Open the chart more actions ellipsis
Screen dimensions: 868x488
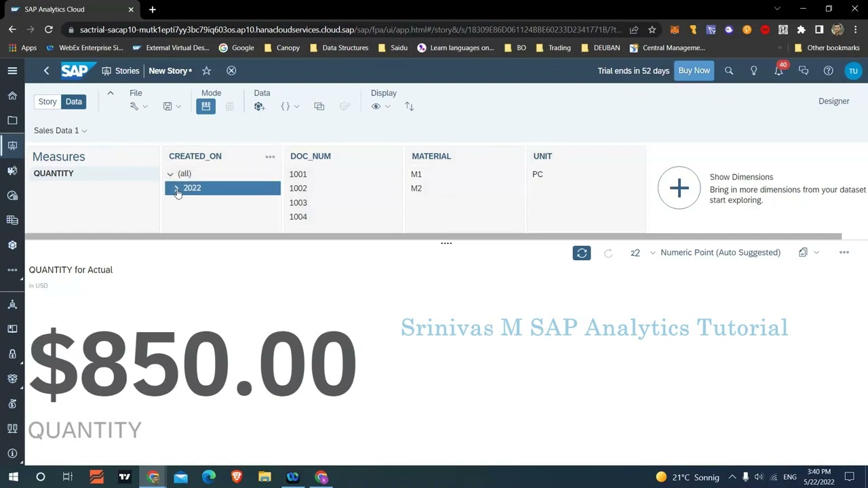point(844,253)
